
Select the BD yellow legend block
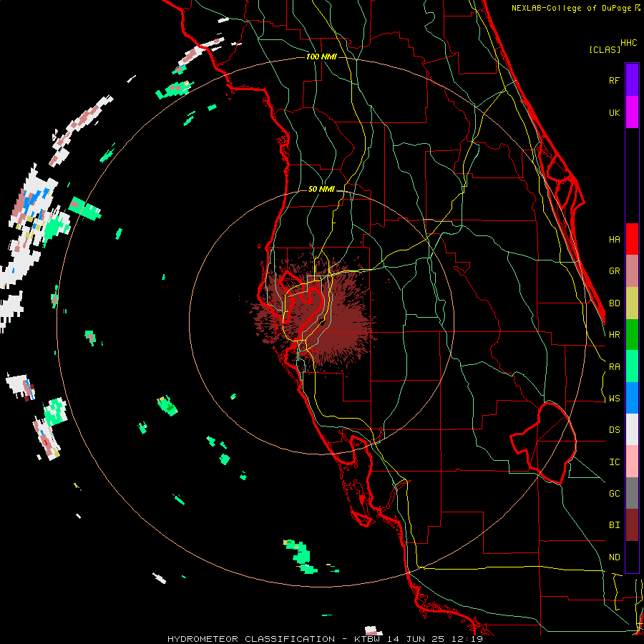click(632, 303)
